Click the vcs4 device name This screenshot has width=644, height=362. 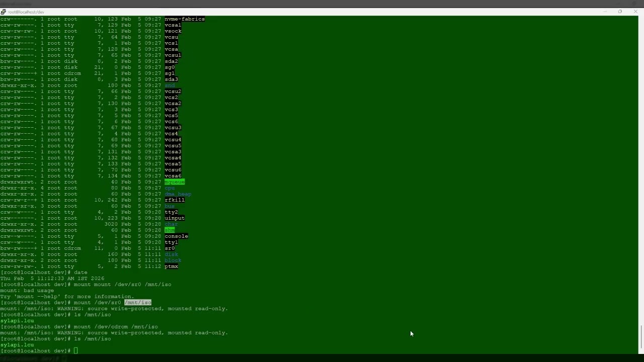coord(171,134)
